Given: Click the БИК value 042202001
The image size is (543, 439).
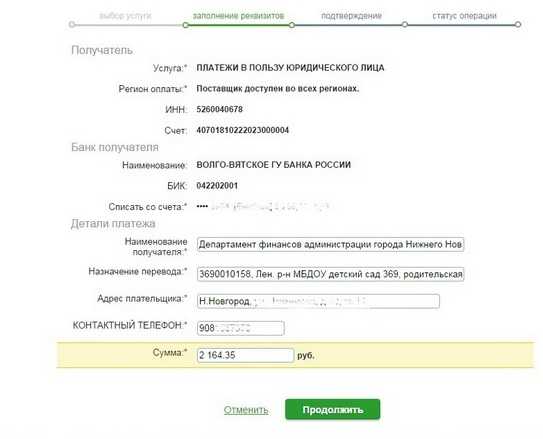Looking at the screenshot, I should (217, 186).
